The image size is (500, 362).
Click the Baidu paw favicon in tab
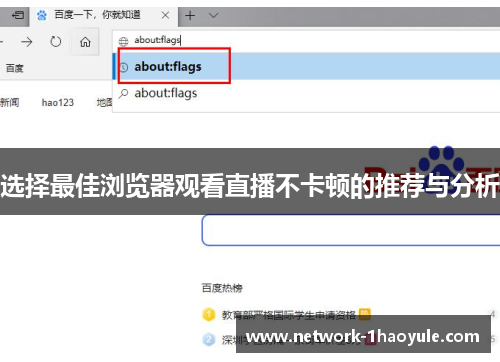click(x=42, y=15)
